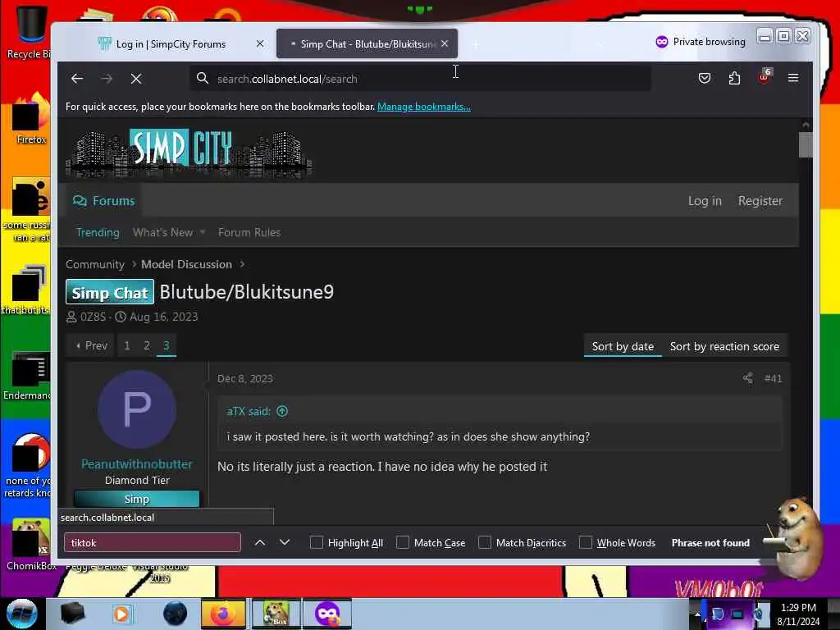Viewport: 840px width, 630px height.
Task: Close the 'Log in | SimpCity Forums' tab
Action: point(260,44)
